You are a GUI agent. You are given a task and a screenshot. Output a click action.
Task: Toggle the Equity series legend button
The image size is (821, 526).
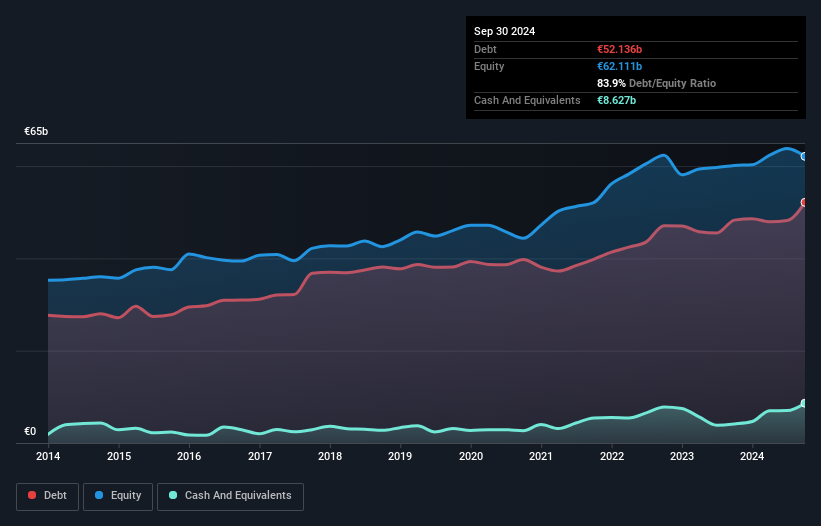pos(118,496)
